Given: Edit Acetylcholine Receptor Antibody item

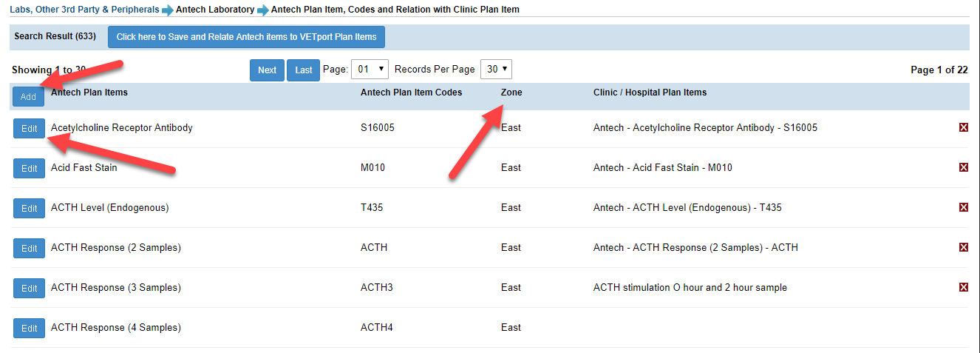Looking at the screenshot, I should tap(29, 128).
